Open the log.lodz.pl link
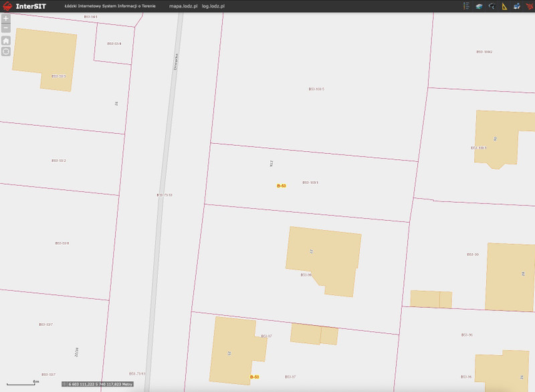The height and width of the screenshot is (392, 535). 213,6
